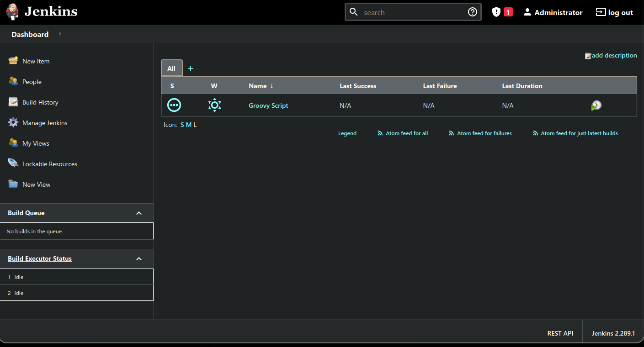Open the Groovy Script job
Viewport: 644px width, 347px height.
pos(268,105)
